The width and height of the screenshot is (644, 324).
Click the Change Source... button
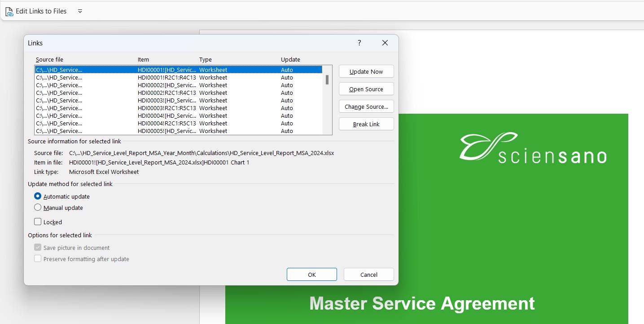[x=366, y=107]
